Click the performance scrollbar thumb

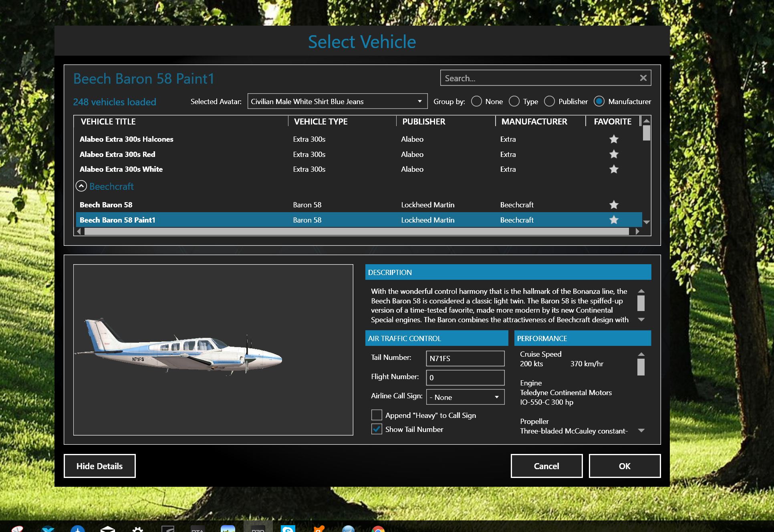coord(641,367)
